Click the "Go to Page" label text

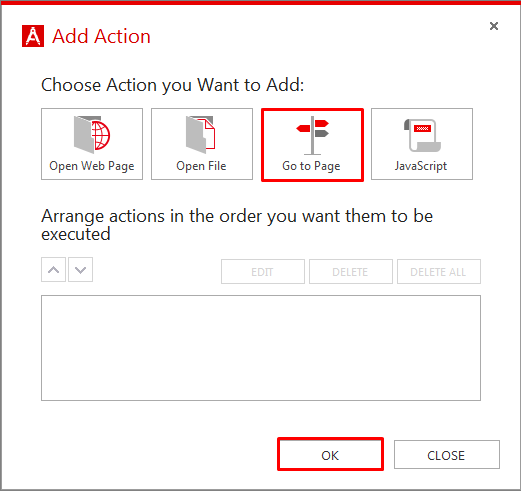(x=311, y=166)
